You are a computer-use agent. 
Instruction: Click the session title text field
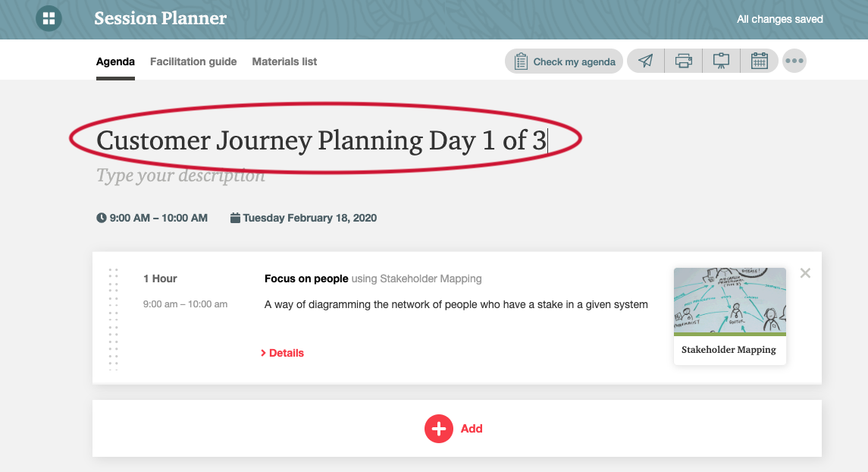(321, 140)
